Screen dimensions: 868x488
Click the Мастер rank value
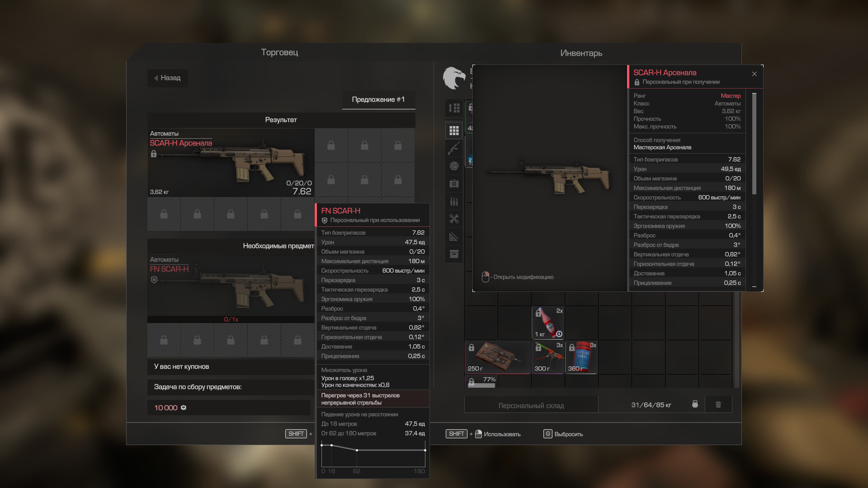731,96
